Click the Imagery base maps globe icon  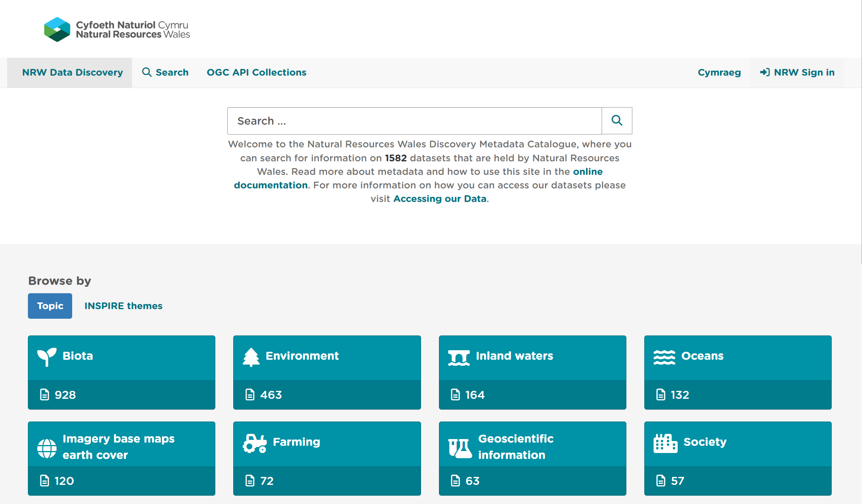point(47,448)
